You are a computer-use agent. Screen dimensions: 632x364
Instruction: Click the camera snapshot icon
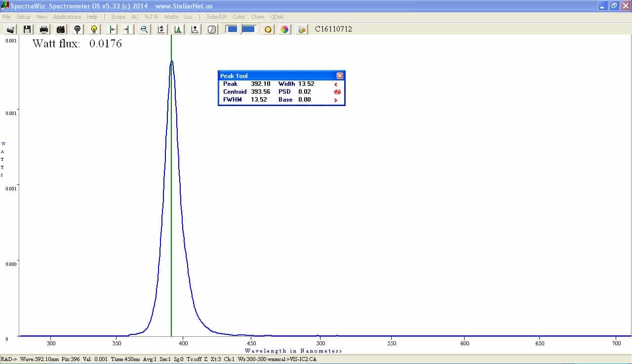pos(61,30)
